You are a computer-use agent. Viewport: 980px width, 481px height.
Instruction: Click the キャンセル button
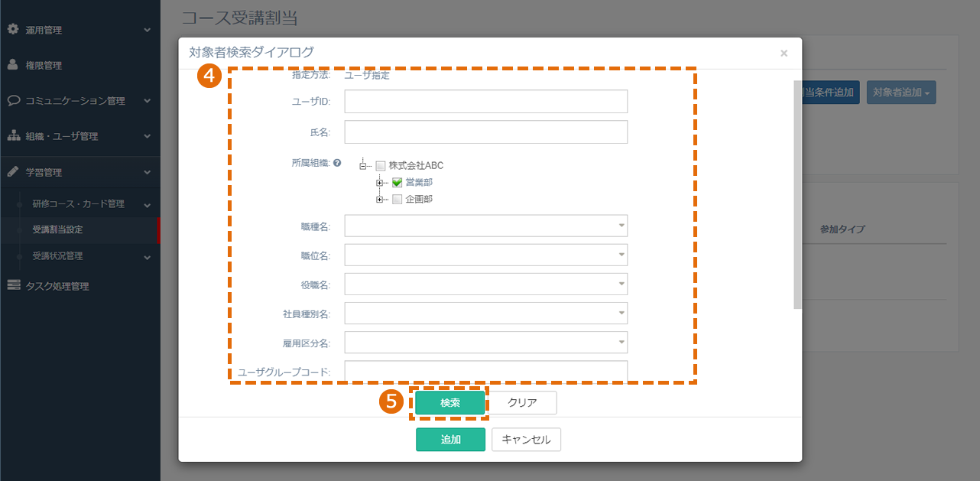[x=526, y=440]
